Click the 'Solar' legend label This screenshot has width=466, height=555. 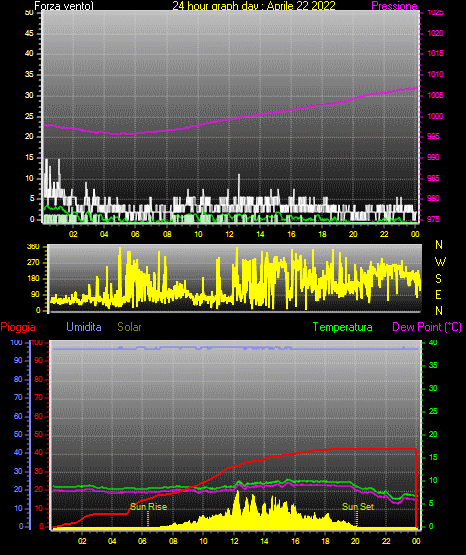pyautogui.click(x=129, y=327)
